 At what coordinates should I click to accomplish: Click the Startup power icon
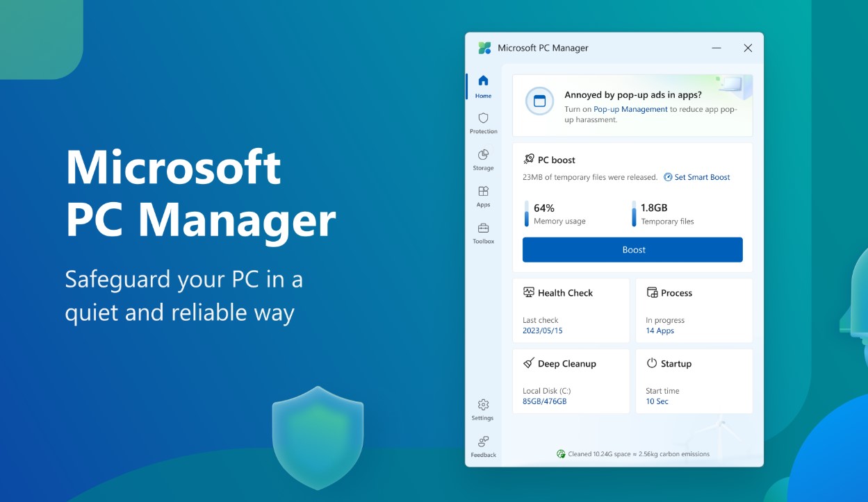point(652,363)
